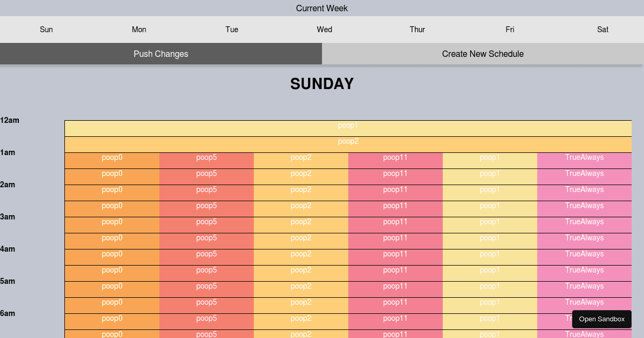The width and height of the screenshot is (644, 338).
Task: Click the Push Changes button
Action: pos(161,54)
